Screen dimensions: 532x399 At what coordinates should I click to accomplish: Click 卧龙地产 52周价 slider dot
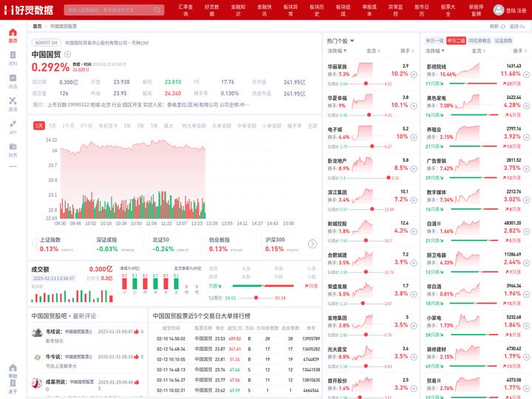click(388, 178)
